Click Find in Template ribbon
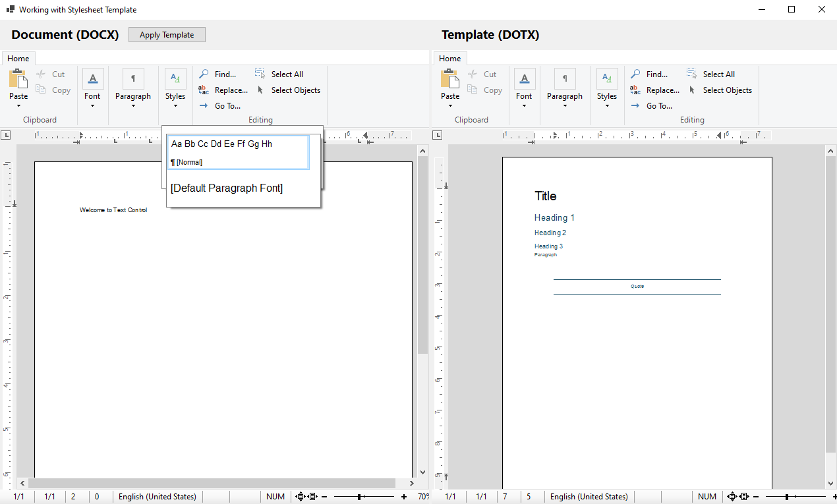This screenshot has height=504, width=837. point(649,74)
